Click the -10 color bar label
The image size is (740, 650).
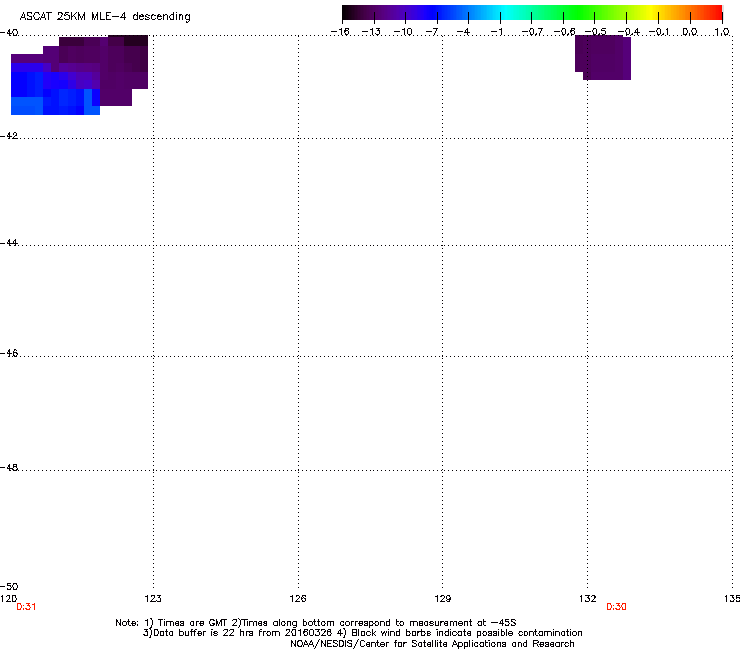coord(403,32)
